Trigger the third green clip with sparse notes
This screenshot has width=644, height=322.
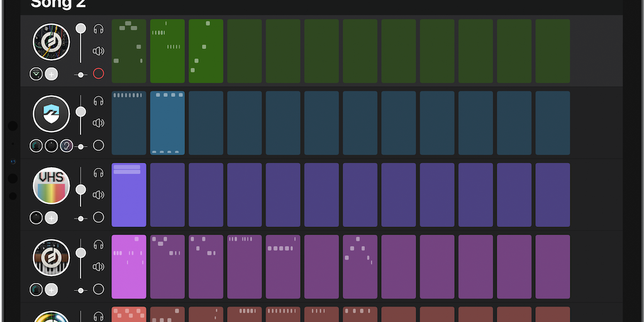point(206,51)
